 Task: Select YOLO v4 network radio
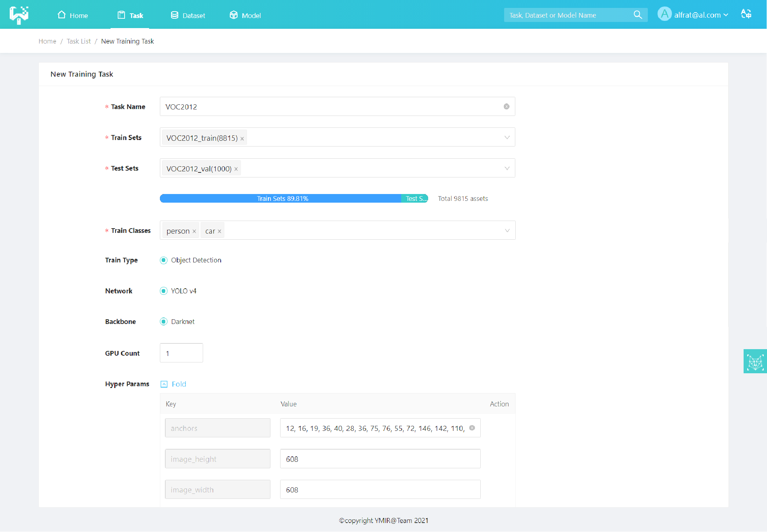click(164, 291)
